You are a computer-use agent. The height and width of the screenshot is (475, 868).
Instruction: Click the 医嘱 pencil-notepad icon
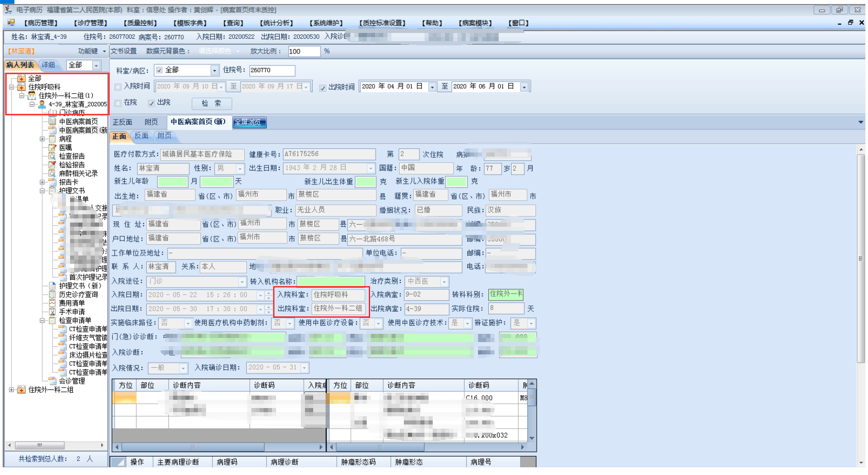[53, 147]
